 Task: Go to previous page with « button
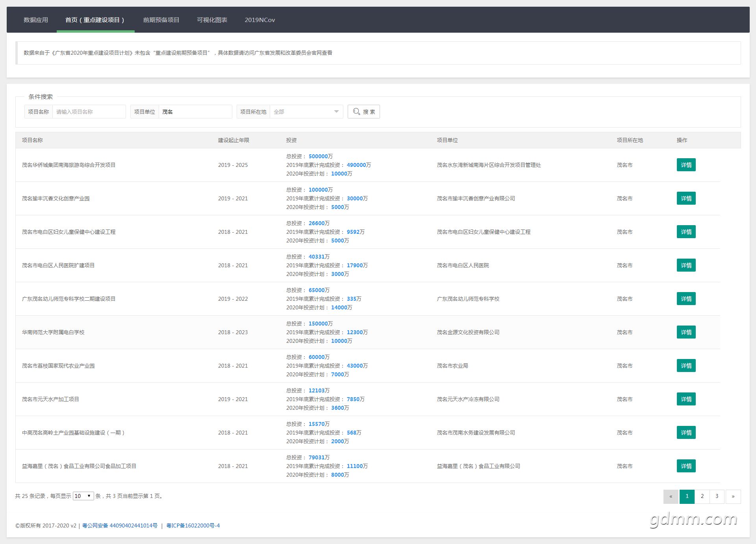[x=671, y=496]
